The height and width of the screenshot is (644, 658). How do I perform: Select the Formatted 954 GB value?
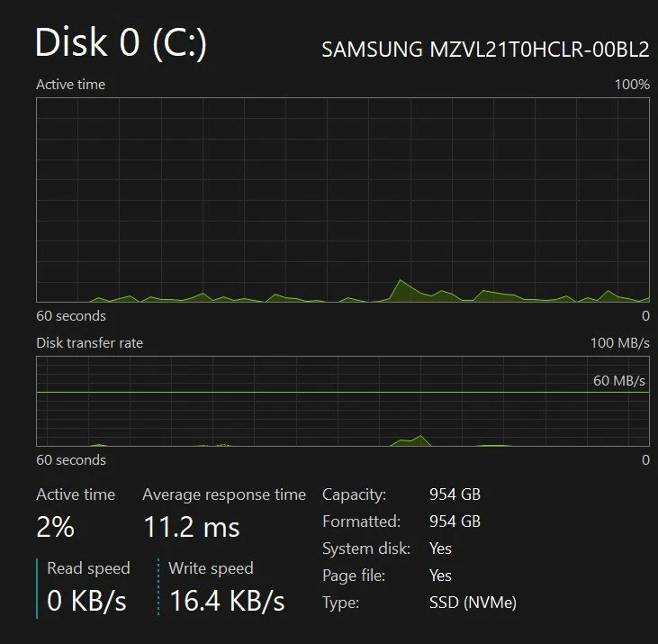pos(455,522)
